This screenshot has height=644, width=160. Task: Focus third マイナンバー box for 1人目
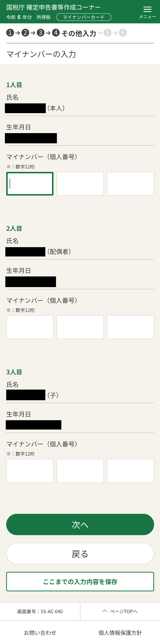click(131, 184)
